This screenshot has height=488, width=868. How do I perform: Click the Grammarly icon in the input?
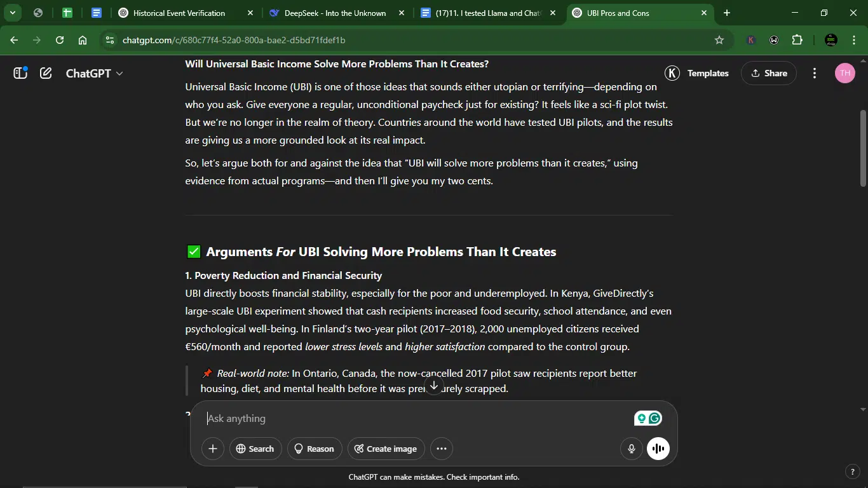[x=655, y=418]
